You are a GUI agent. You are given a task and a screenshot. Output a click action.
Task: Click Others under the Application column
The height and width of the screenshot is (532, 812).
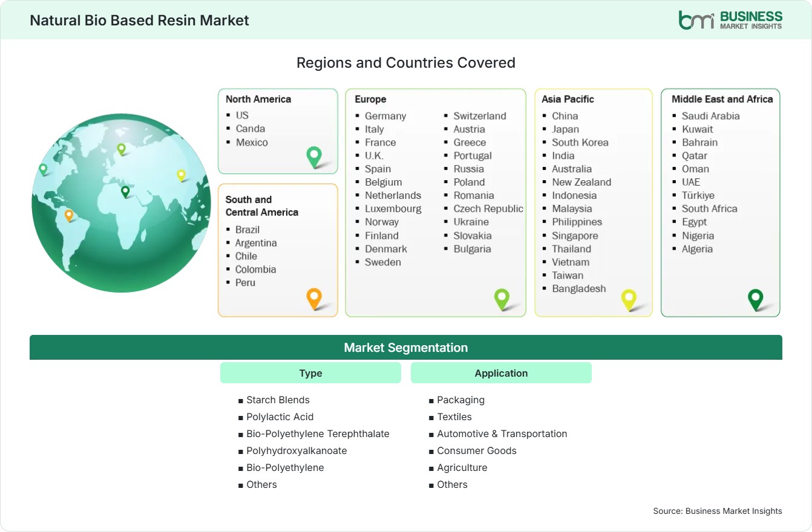453,484
